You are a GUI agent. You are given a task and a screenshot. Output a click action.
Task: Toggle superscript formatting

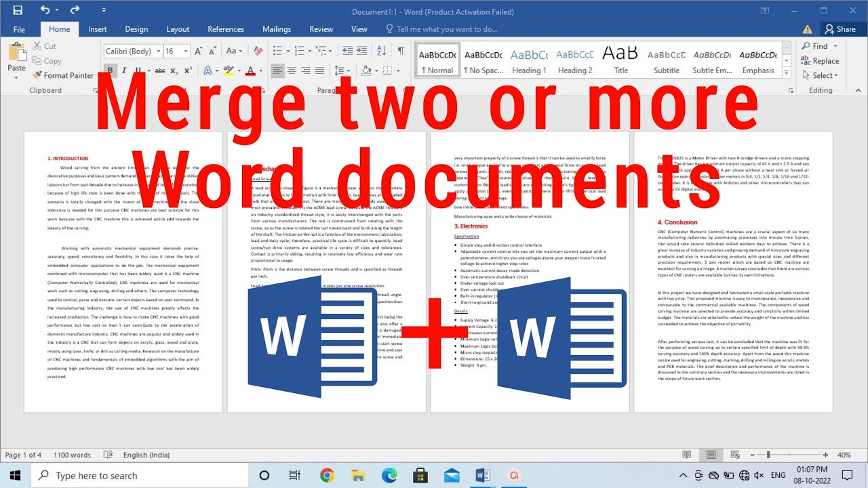188,70
